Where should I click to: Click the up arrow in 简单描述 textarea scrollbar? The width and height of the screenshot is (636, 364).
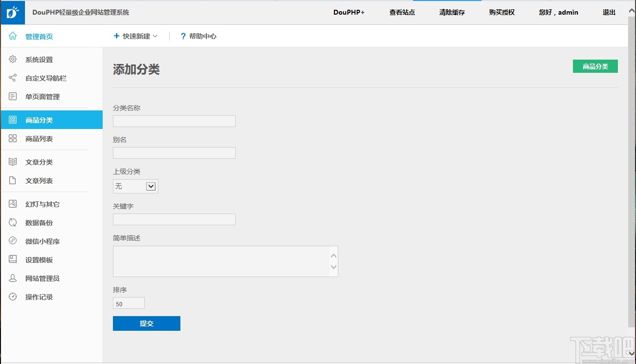point(334,256)
